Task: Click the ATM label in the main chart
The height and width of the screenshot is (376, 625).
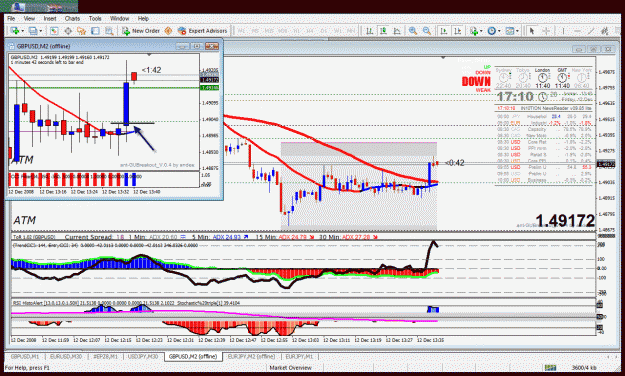Action: point(24,220)
